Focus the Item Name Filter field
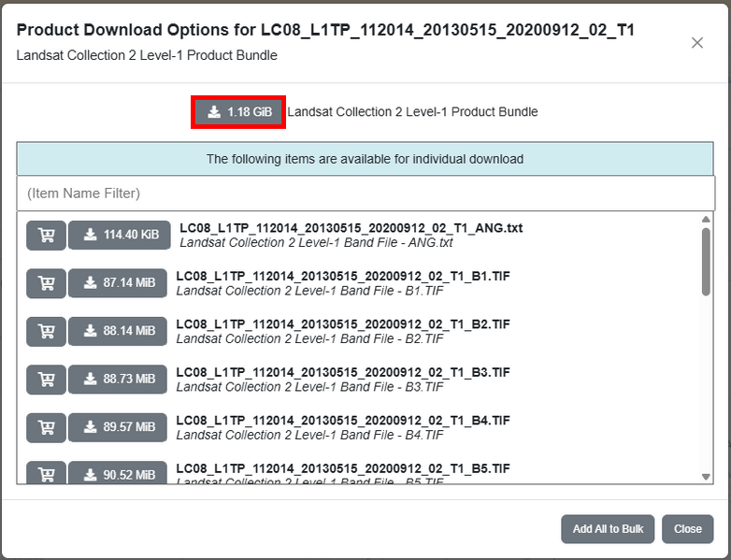This screenshot has height=560, width=731. pos(365,193)
